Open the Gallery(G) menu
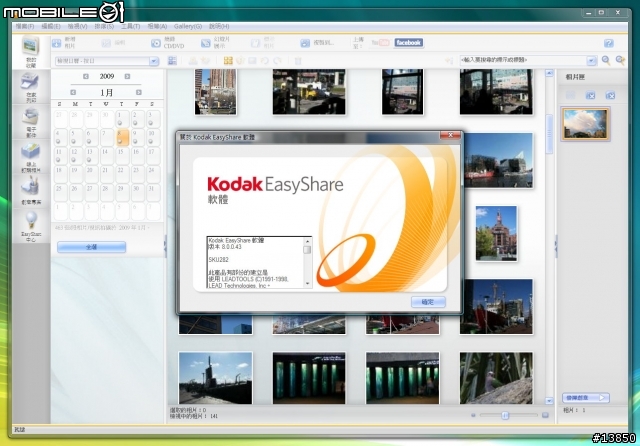 point(188,26)
